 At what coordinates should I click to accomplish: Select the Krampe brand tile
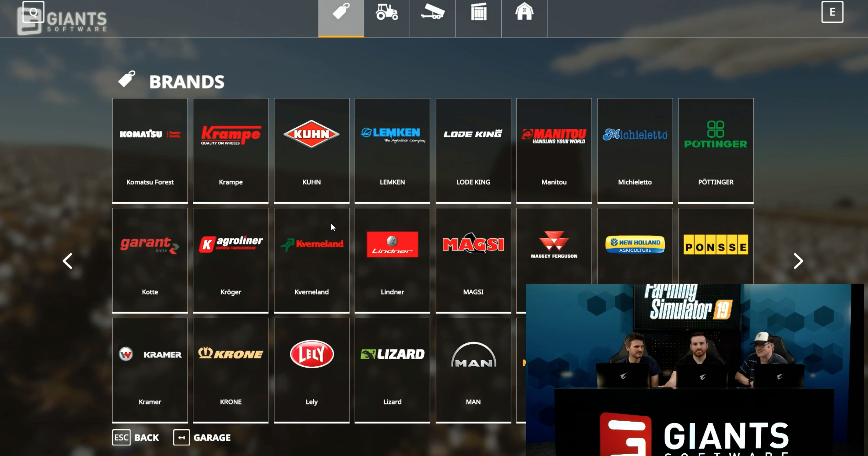point(231,150)
